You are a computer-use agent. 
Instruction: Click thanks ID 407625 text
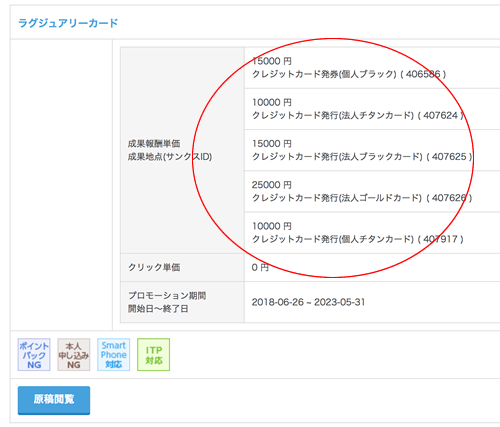449,156
